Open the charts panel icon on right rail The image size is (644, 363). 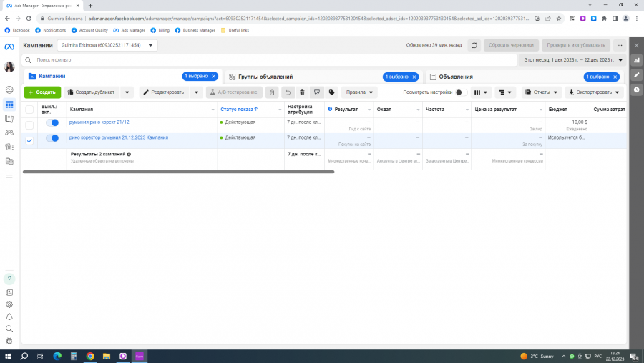(x=637, y=60)
